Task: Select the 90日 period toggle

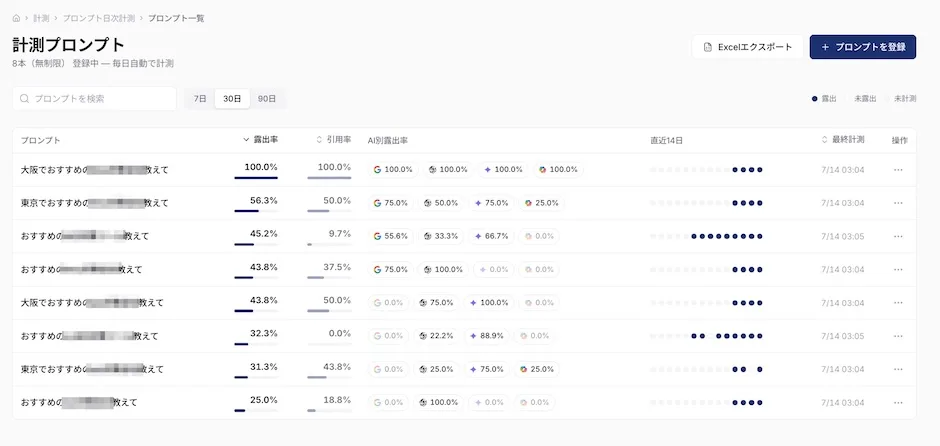Action: [x=267, y=98]
